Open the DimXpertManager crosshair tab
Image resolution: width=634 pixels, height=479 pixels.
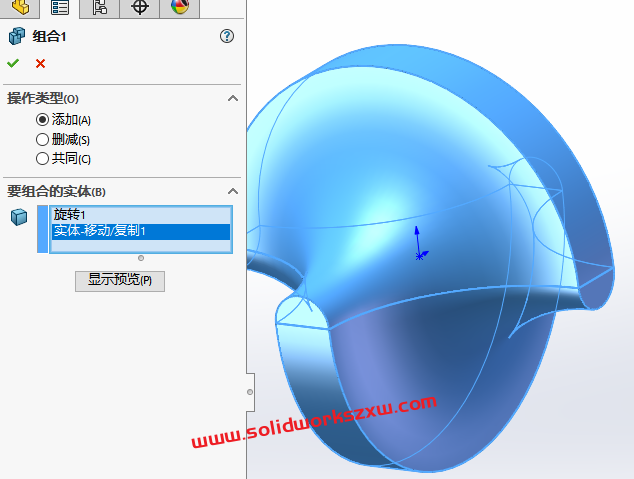[139, 7]
